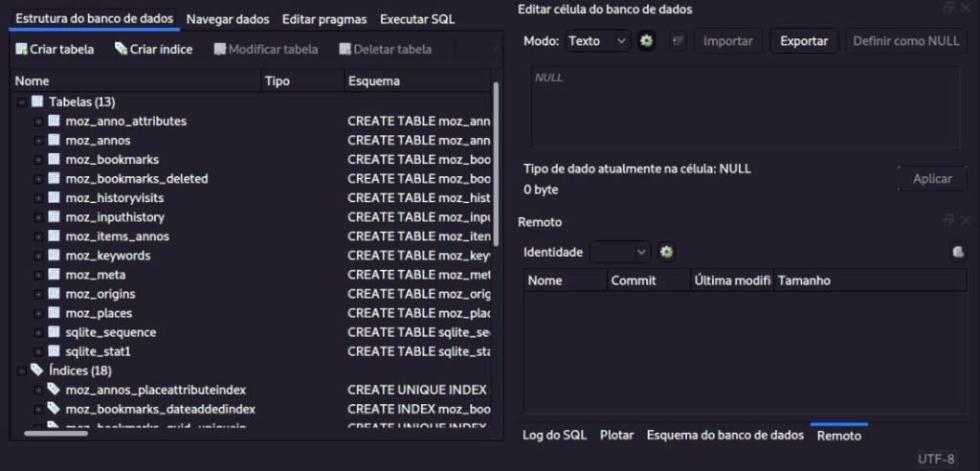Image resolution: width=980 pixels, height=471 pixels.
Task: Open the Executar SQL tab
Action: [x=417, y=19]
